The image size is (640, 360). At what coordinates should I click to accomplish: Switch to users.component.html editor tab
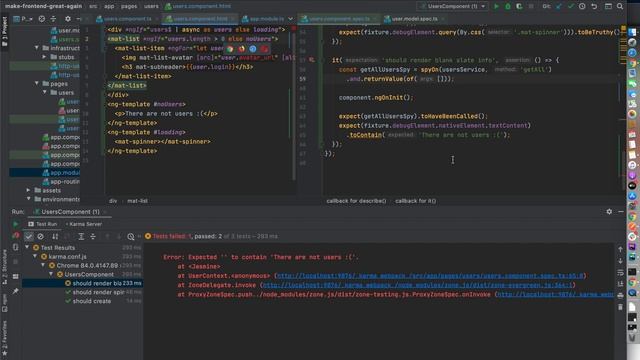200,19
